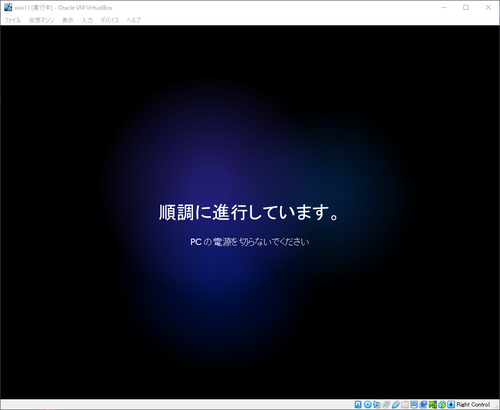Open the 入力 menu
The image size is (500, 410).
(87, 20)
